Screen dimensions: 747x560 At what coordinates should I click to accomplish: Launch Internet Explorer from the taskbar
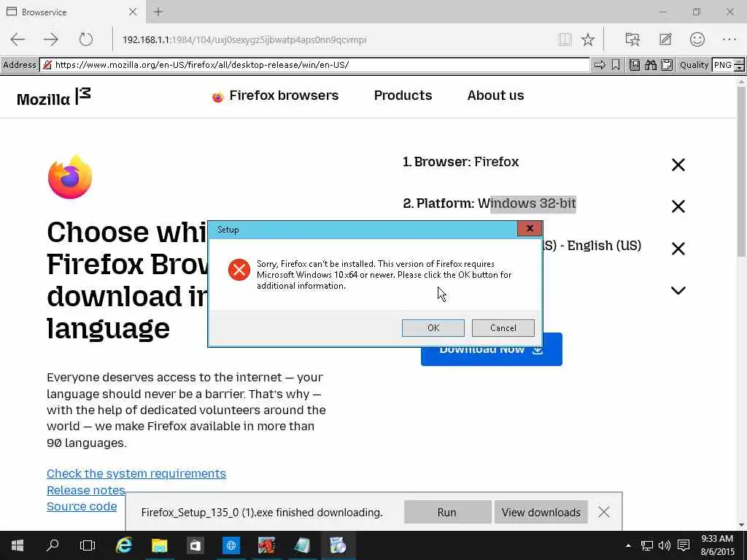tap(124, 545)
